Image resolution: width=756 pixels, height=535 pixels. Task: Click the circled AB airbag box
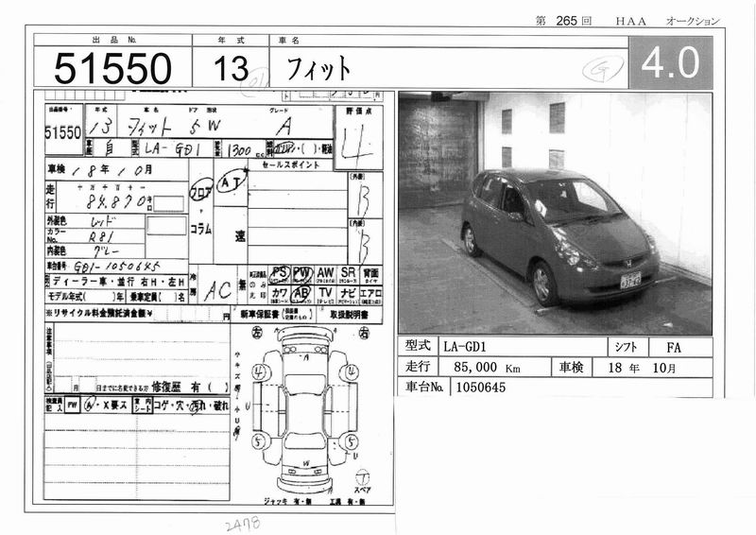302,294
